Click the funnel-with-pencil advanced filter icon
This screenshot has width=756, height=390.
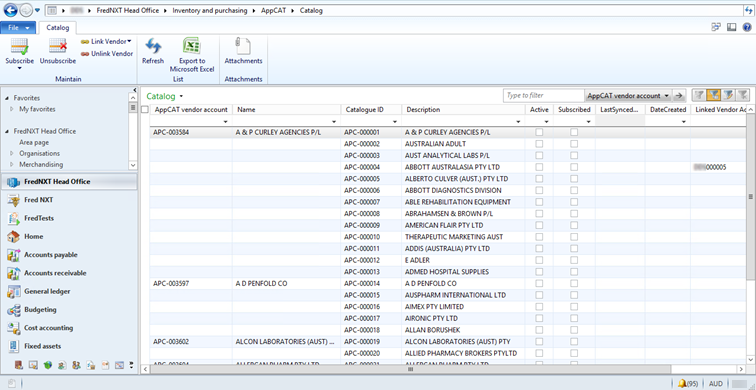728,95
